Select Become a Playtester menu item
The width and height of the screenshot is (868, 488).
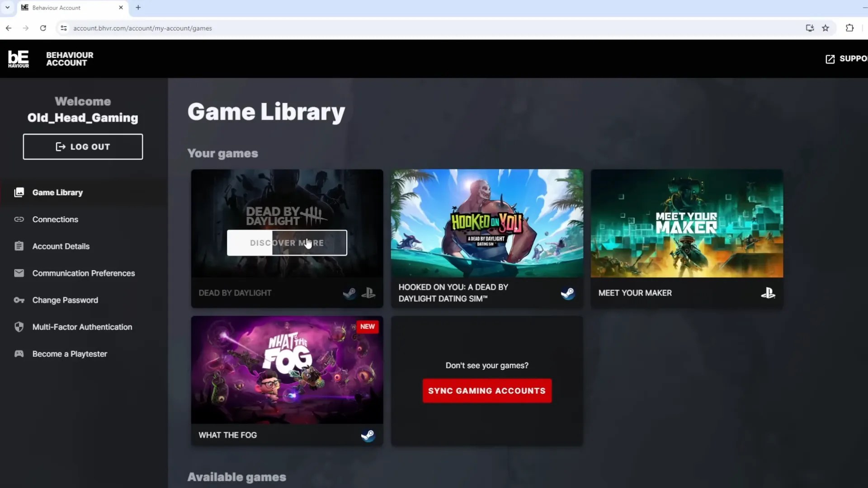(x=70, y=354)
